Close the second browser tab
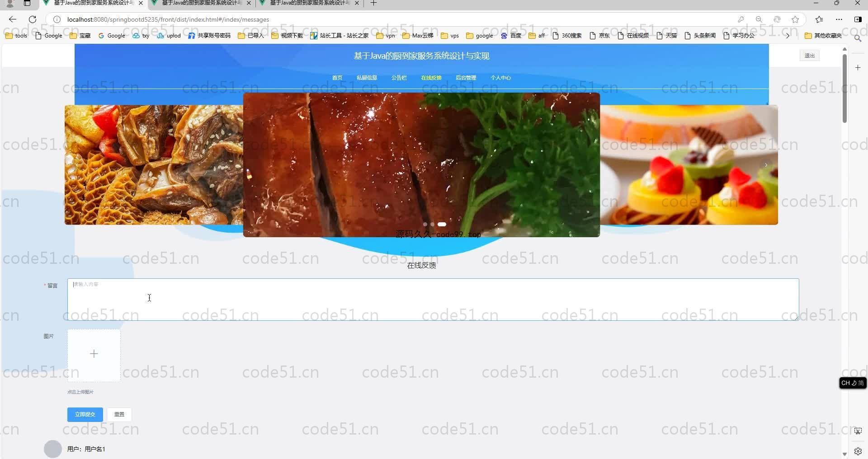Screen dimensions: 868x459 (x=249, y=3)
